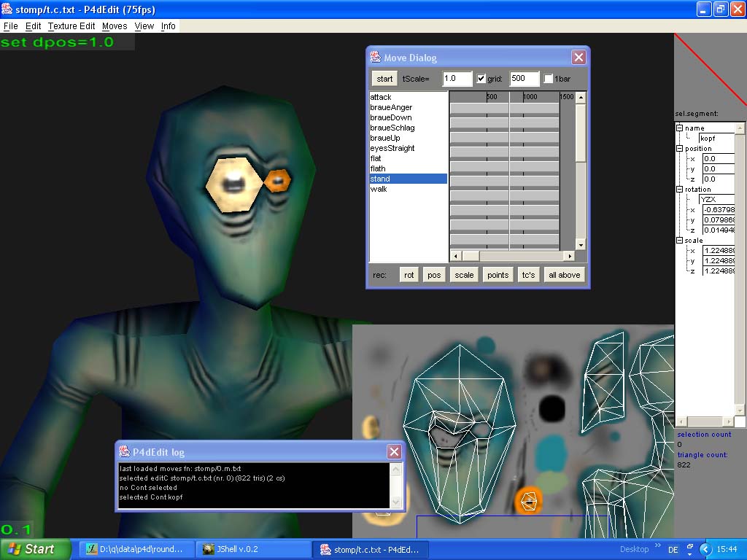Click the timeline horizontal scrollbar thumb

(470, 256)
